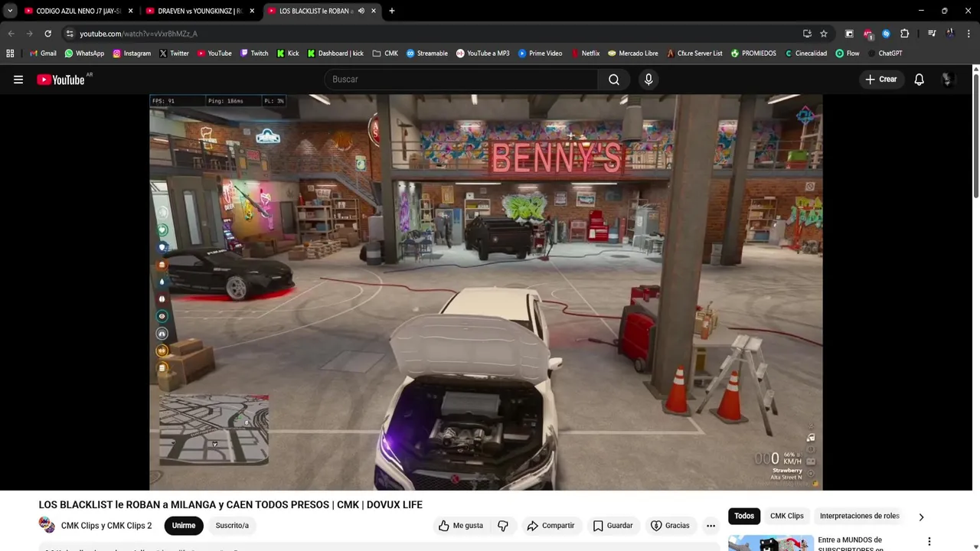Open the YouTube guide hamburger menu
980x551 pixels.
[x=18, y=80]
